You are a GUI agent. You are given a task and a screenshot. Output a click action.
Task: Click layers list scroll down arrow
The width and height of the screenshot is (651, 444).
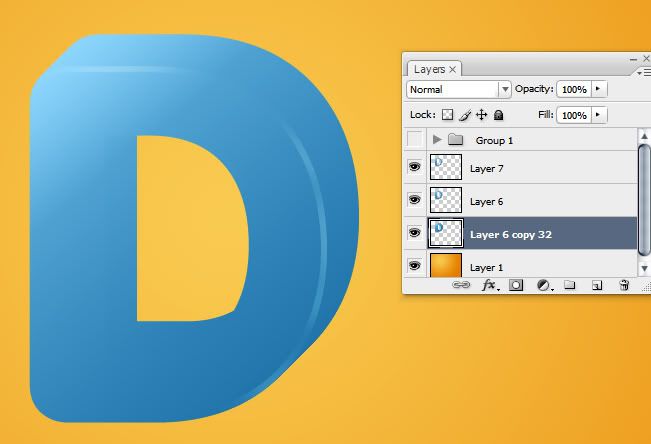(644, 268)
